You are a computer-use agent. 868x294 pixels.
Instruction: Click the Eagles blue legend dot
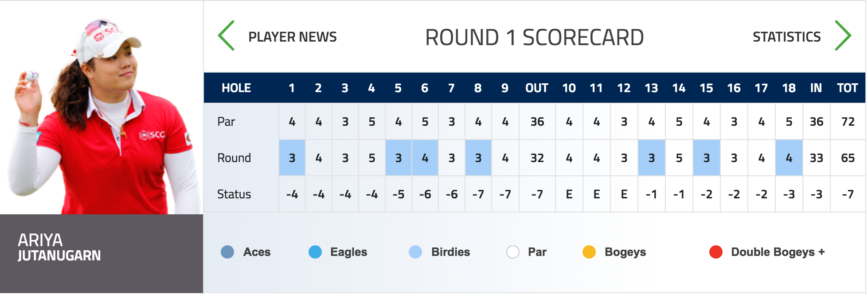pyautogui.click(x=315, y=252)
